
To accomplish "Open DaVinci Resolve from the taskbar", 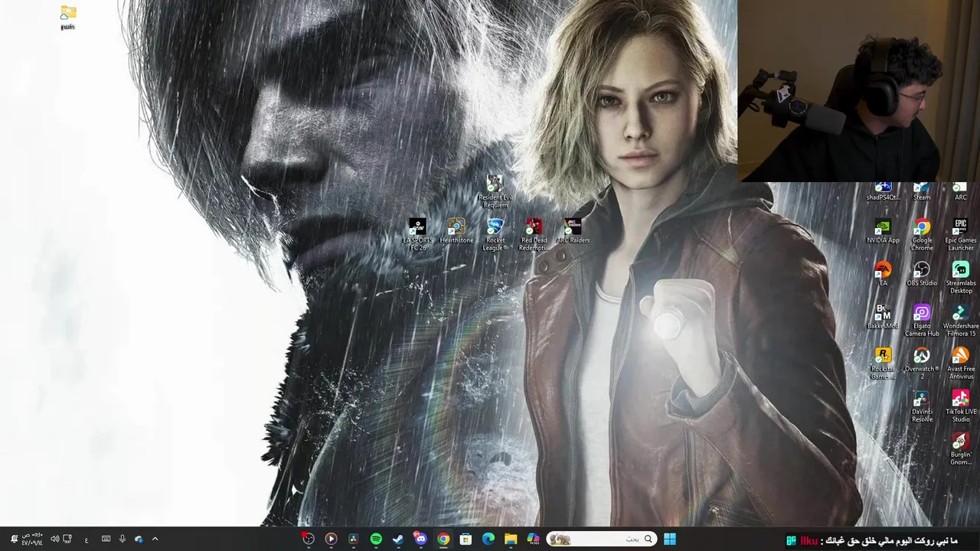I will [x=353, y=539].
